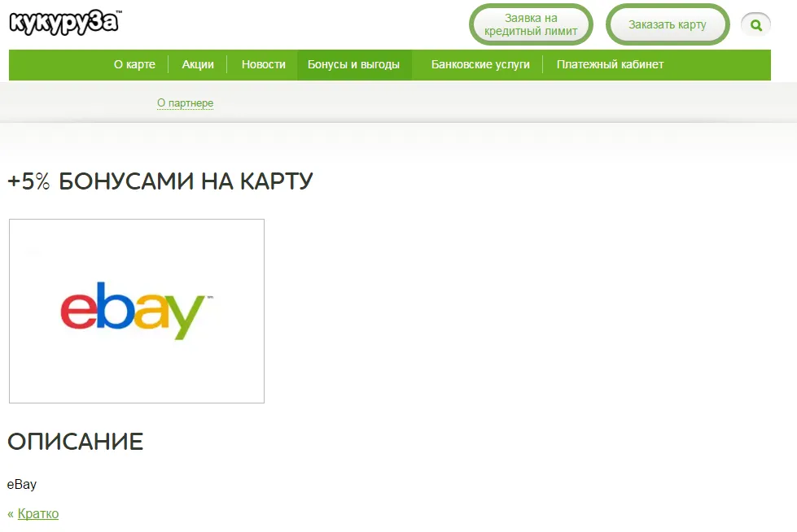Click the Кукуруза logo

(65, 22)
